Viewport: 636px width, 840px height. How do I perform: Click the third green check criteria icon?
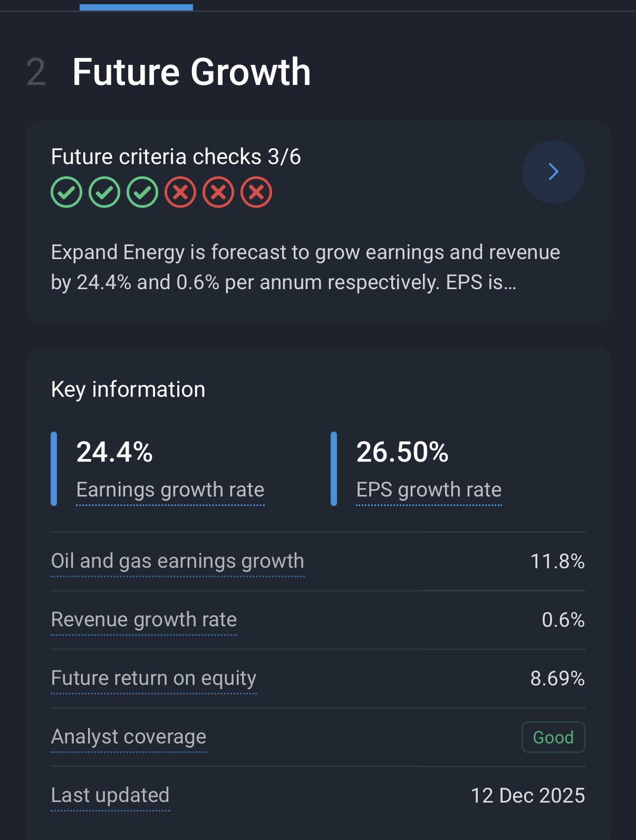coord(142,192)
